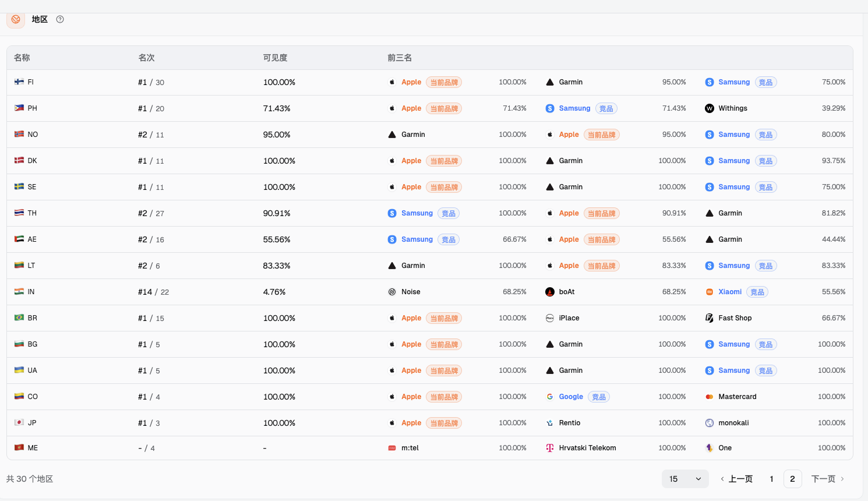Click the visibility value "55.56%" in the AE row

277,239
